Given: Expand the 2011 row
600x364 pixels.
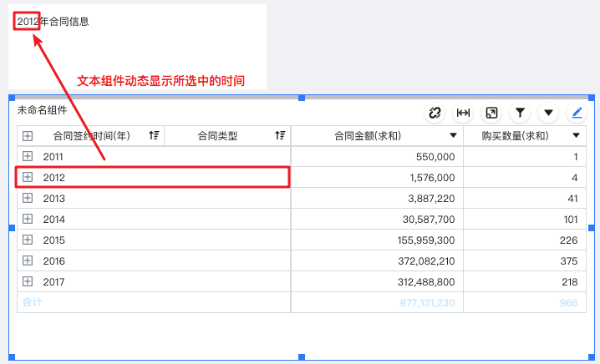Looking at the screenshot, I should (x=28, y=156).
